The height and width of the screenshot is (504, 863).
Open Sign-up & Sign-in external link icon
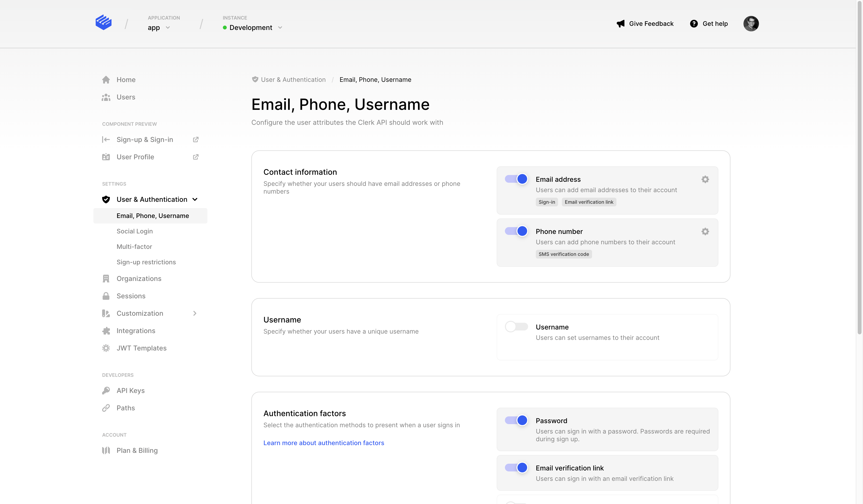click(196, 140)
